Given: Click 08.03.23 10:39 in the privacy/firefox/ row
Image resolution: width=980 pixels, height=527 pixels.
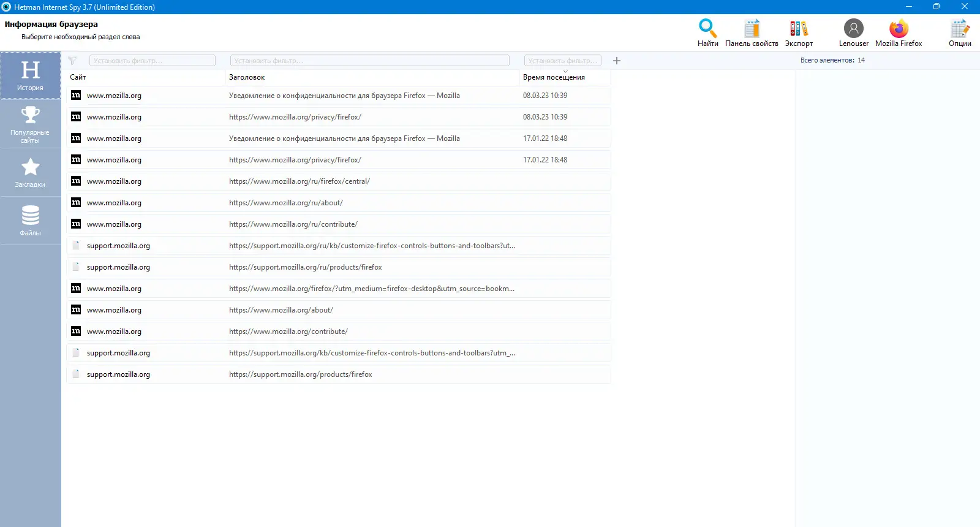Looking at the screenshot, I should click(545, 117).
